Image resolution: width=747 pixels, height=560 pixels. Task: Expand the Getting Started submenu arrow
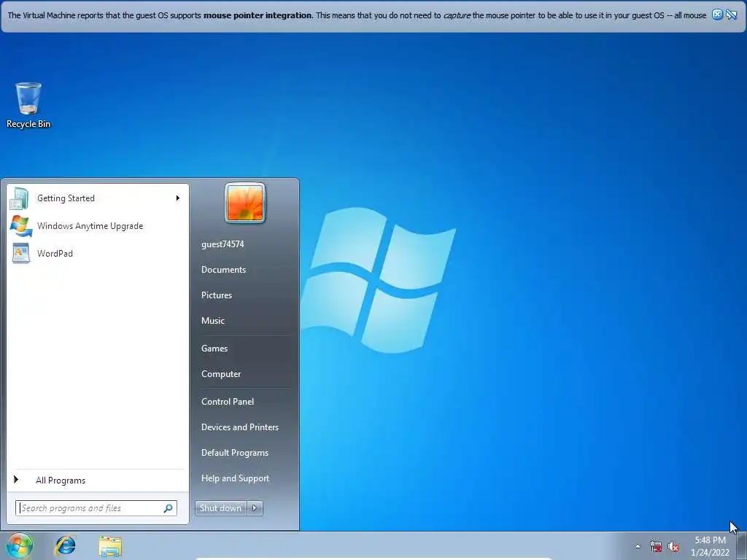[x=178, y=198]
